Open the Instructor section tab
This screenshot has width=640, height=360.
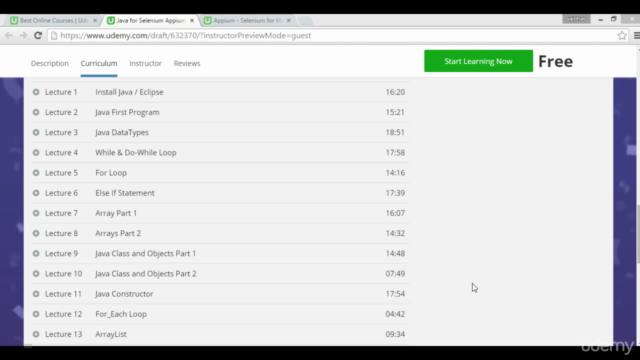[x=145, y=63]
